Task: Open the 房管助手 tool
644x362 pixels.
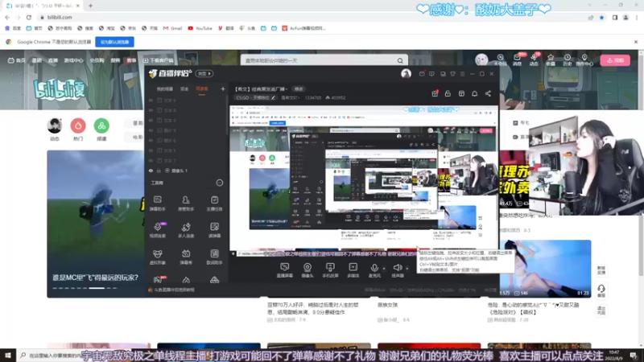Action: tap(186, 204)
